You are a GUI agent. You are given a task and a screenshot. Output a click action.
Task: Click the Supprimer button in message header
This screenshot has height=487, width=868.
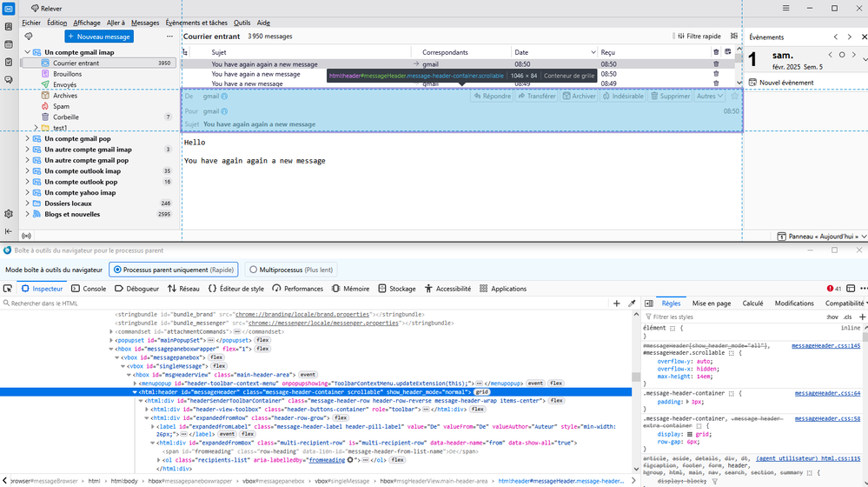pyautogui.click(x=670, y=96)
